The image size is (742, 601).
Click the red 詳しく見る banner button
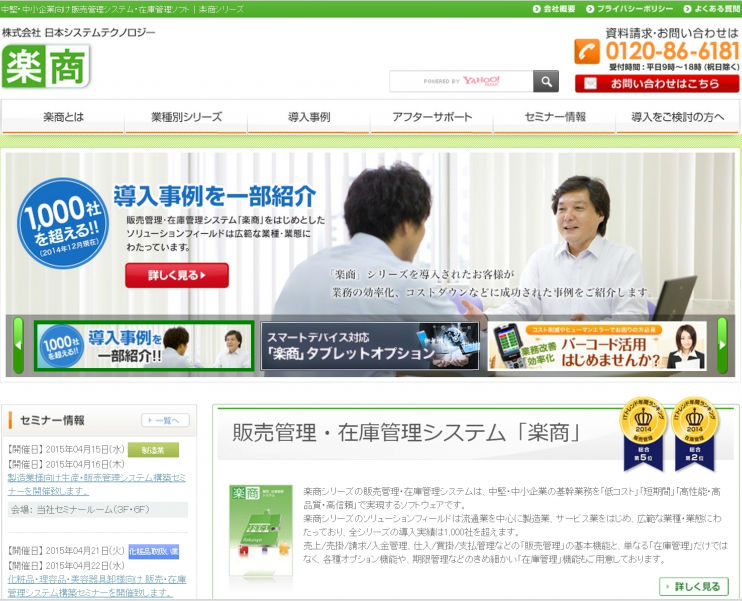177,275
